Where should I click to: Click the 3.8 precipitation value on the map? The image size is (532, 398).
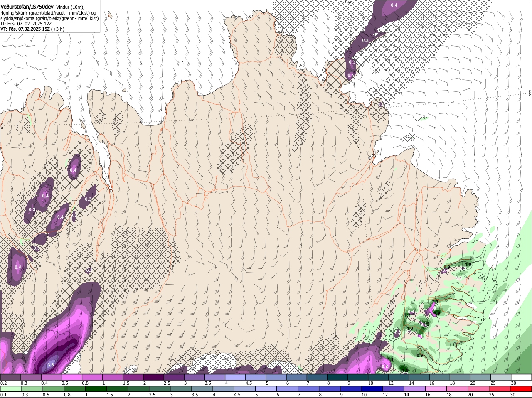(51, 365)
